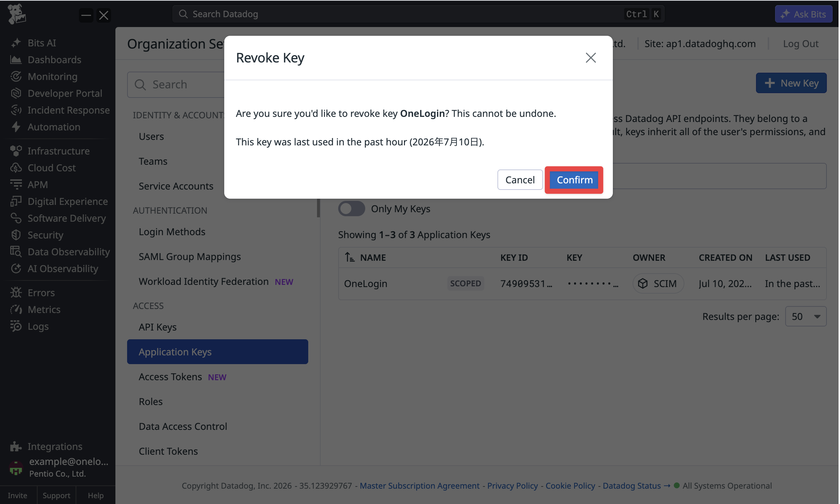
Task: Collapse the sidebar using the minus icon
Action: pyautogui.click(x=86, y=15)
